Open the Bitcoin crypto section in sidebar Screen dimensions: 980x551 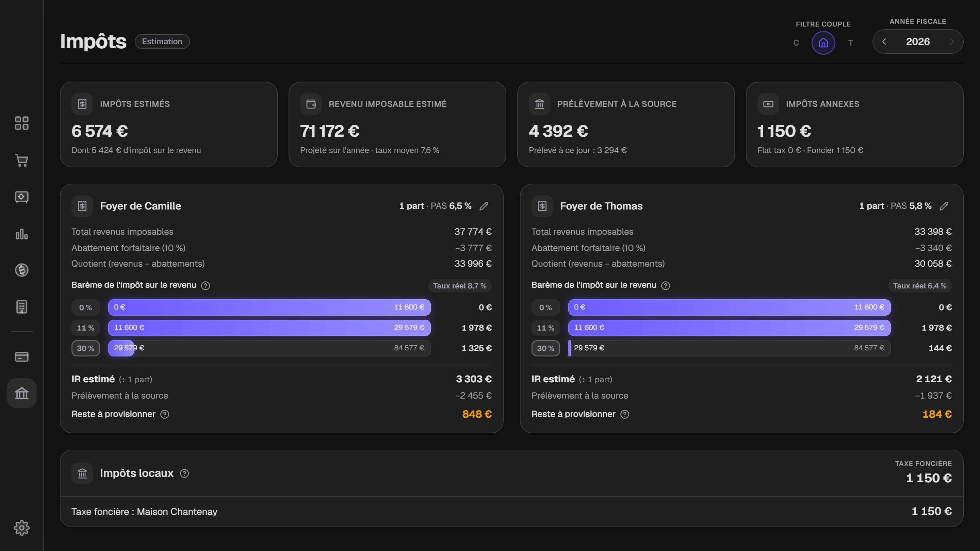tap(22, 270)
